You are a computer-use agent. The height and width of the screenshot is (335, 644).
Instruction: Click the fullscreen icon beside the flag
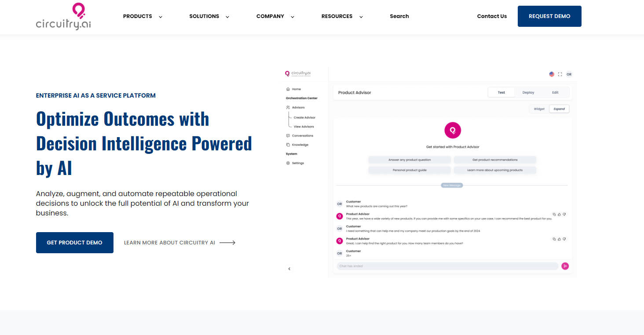[560, 74]
